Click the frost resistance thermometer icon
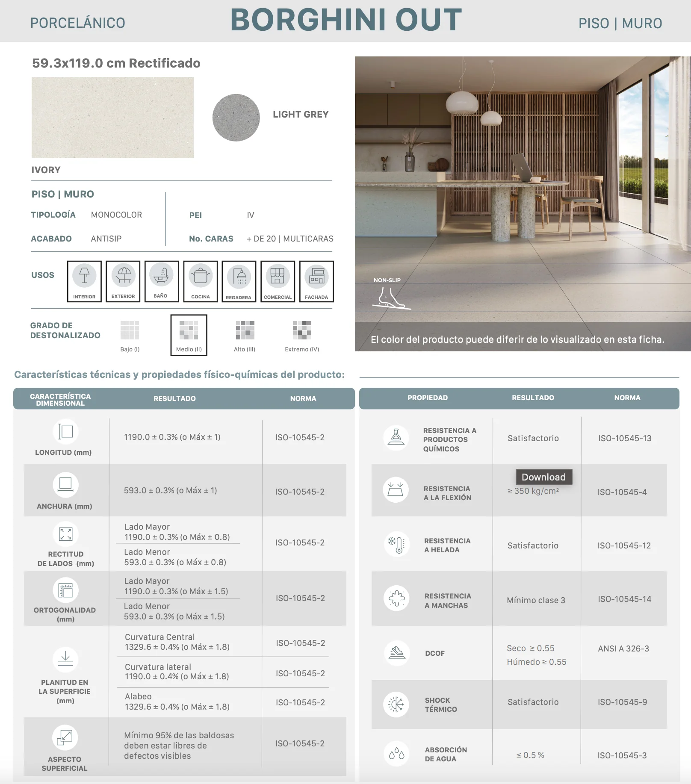This screenshot has height=784, width=691. click(x=397, y=544)
